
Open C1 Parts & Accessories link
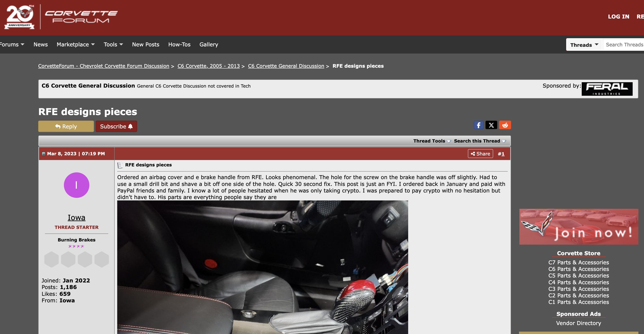(579, 302)
